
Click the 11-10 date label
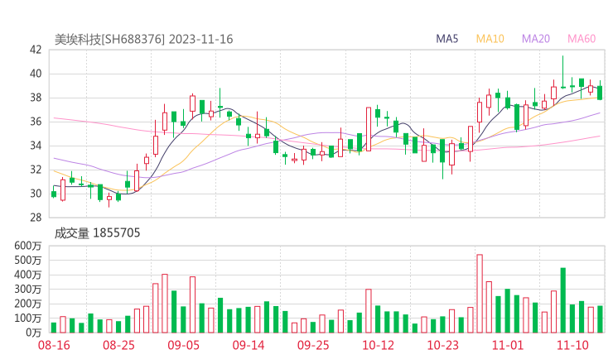pyautogui.click(x=572, y=345)
